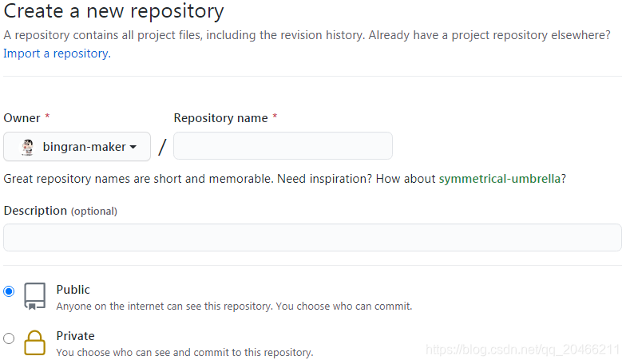Click the Create a new repository heading
626x364 pixels.
click(113, 11)
